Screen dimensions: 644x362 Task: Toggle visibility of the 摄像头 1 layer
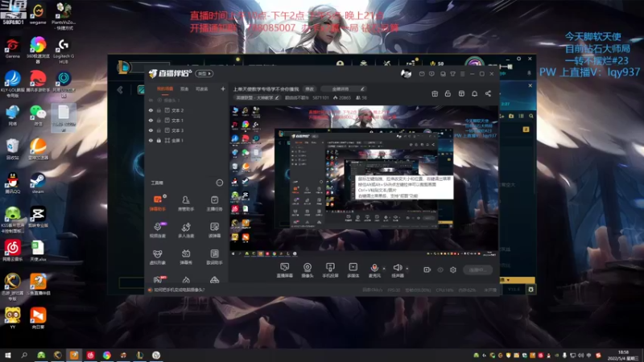151,100
